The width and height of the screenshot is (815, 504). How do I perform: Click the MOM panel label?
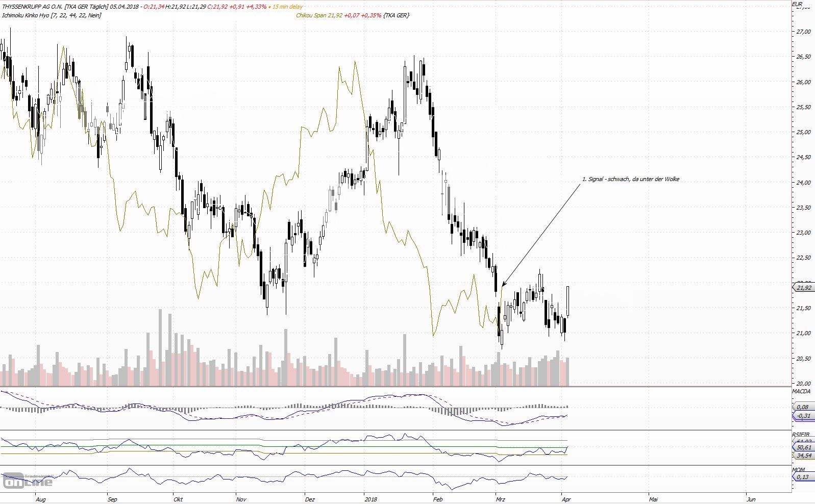click(x=799, y=469)
